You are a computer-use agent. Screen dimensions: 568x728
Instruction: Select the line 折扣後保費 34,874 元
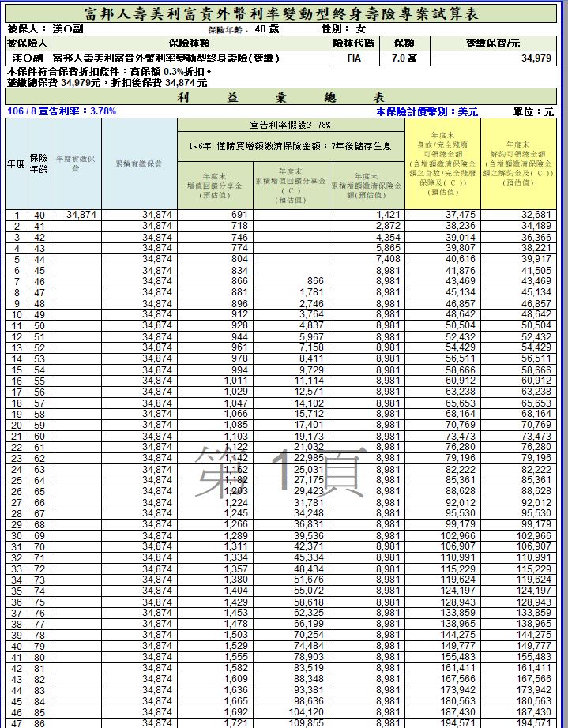[160, 83]
